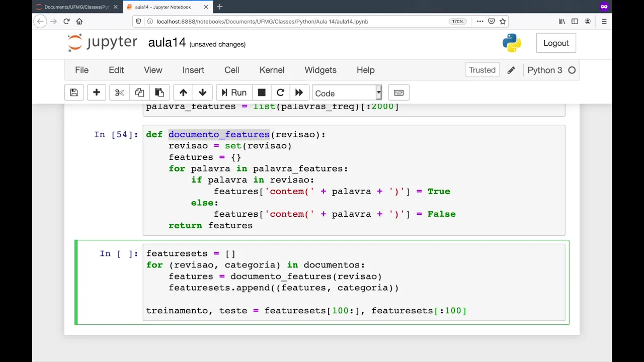
Task: Restart the kernel circular arrow icon
Action: (x=280, y=93)
